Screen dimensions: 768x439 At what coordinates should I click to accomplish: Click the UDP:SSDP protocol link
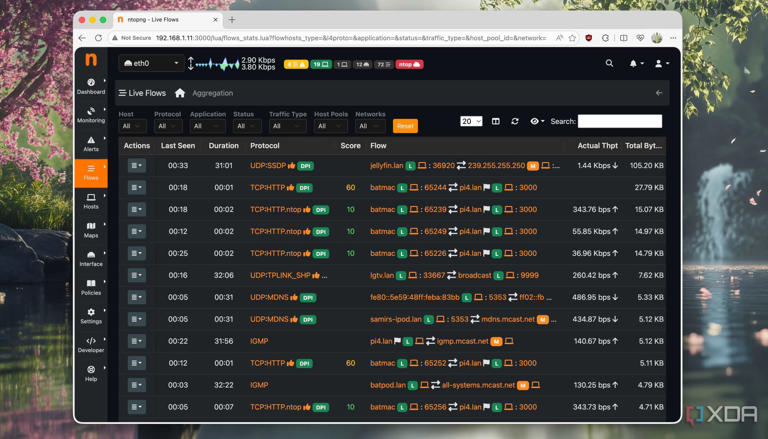pos(268,166)
